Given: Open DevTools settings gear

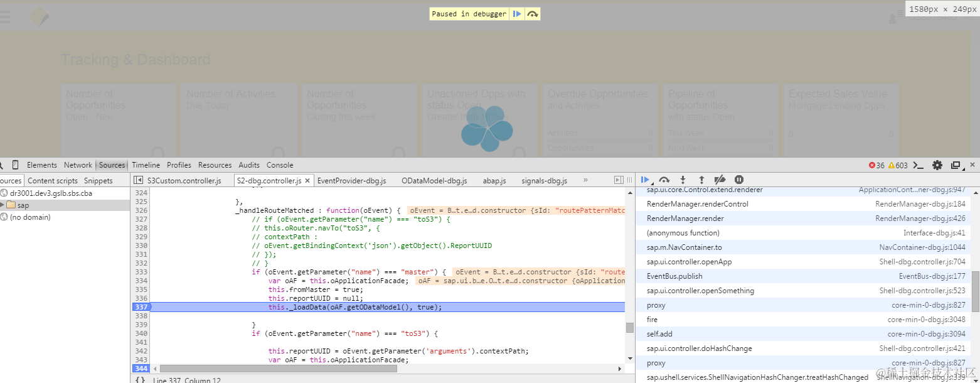Looking at the screenshot, I should click(x=937, y=165).
